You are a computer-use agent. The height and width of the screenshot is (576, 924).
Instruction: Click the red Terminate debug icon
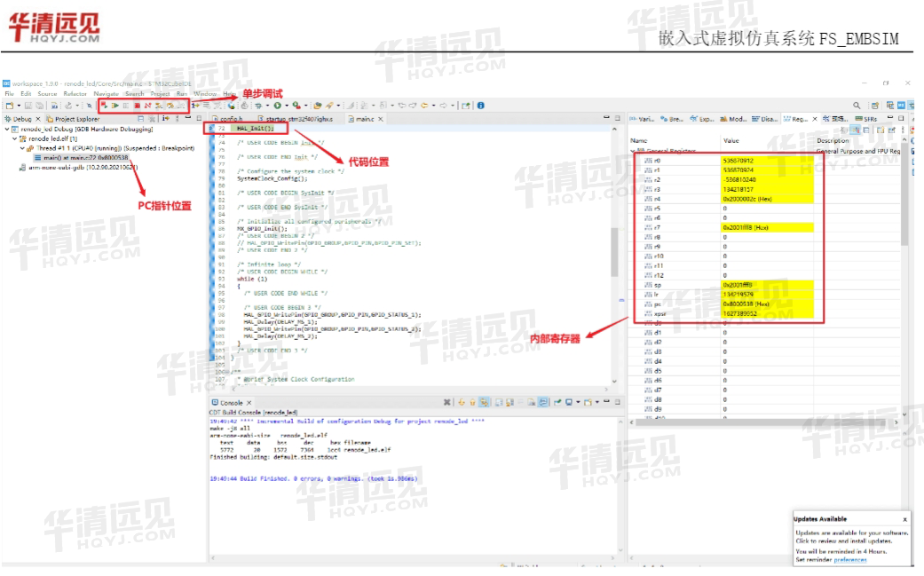pos(137,105)
